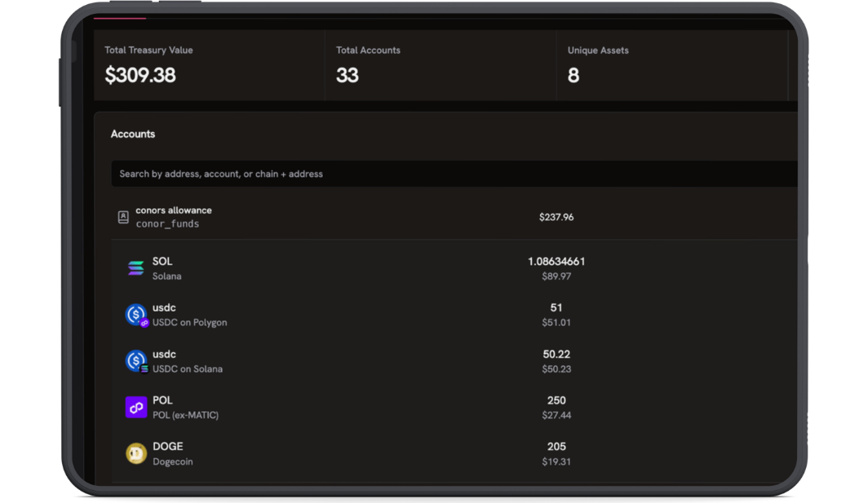Click the Accounts section heading
Image resolution: width=868 pixels, height=503 pixels.
133,134
